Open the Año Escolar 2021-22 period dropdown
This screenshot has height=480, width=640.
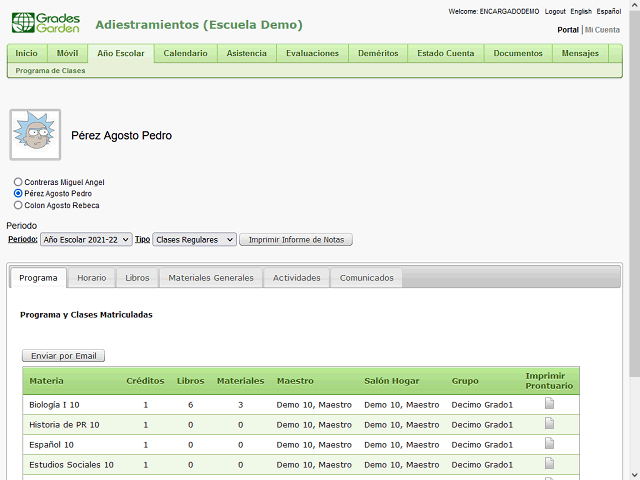point(86,240)
